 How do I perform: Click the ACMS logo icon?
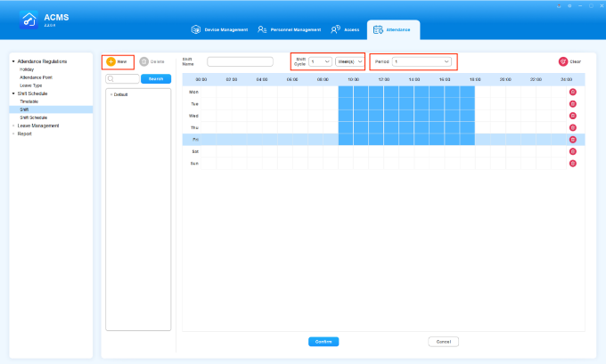point(29,20)
